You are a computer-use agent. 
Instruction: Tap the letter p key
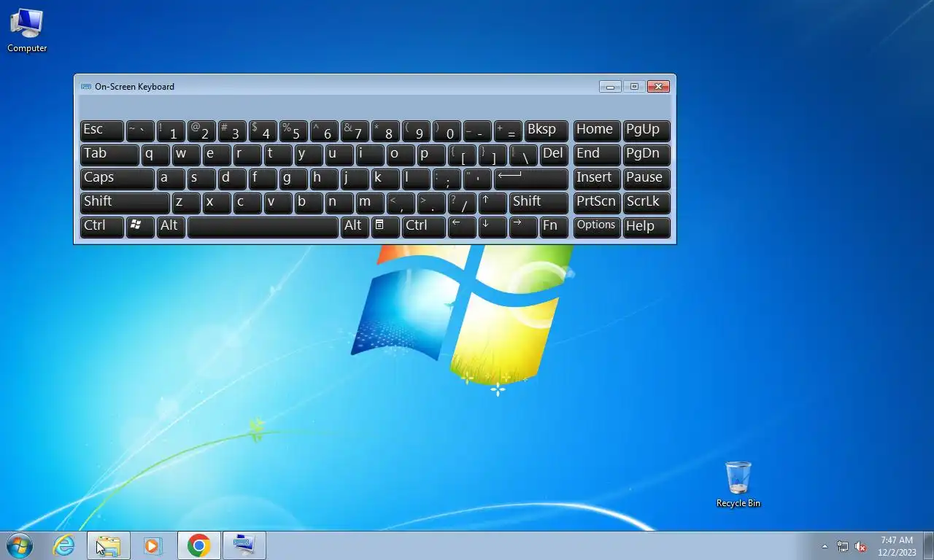431,155
